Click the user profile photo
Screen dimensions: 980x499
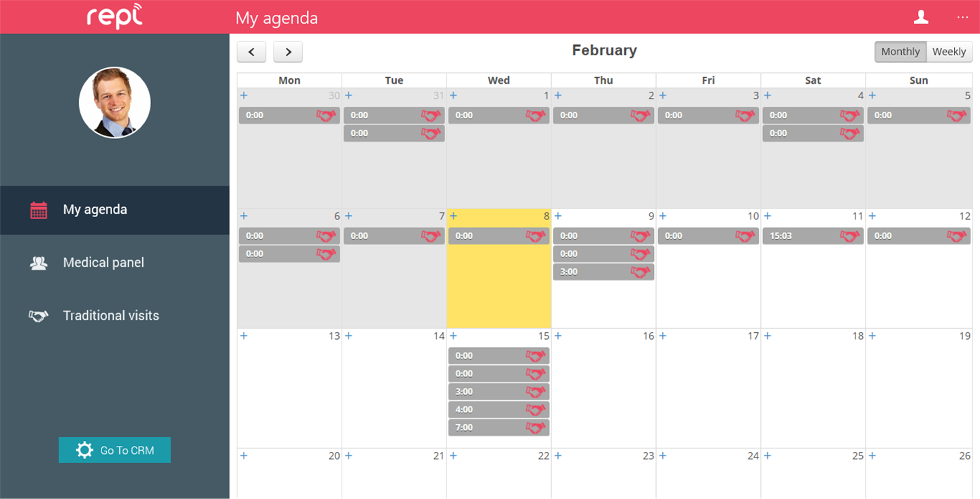coord(114,103)
